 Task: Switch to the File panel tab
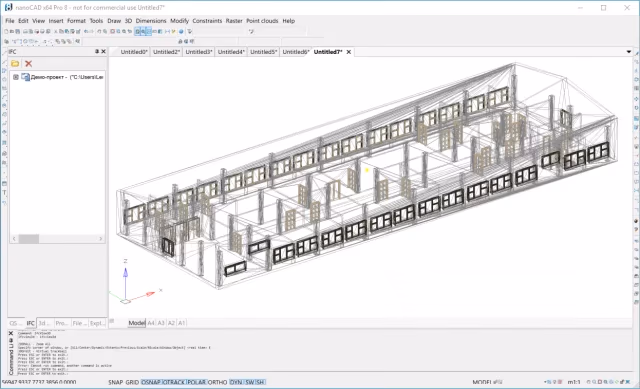[x=79, y=323]
